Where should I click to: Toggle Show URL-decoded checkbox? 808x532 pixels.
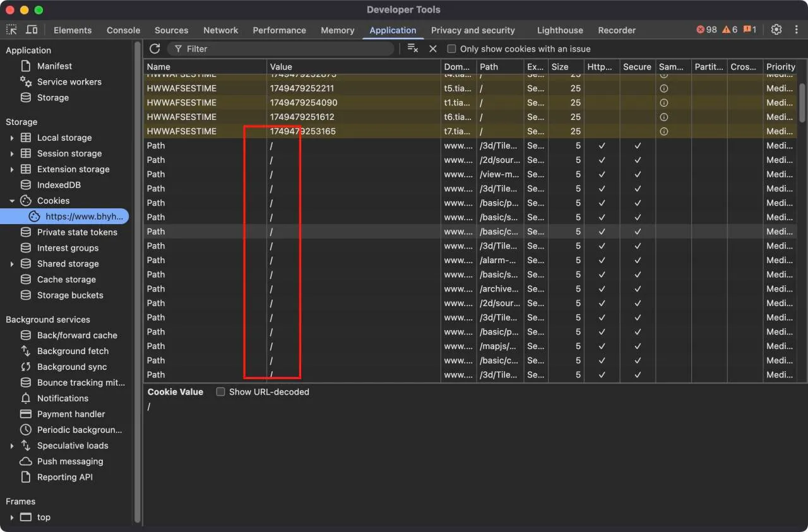point(220,392)
